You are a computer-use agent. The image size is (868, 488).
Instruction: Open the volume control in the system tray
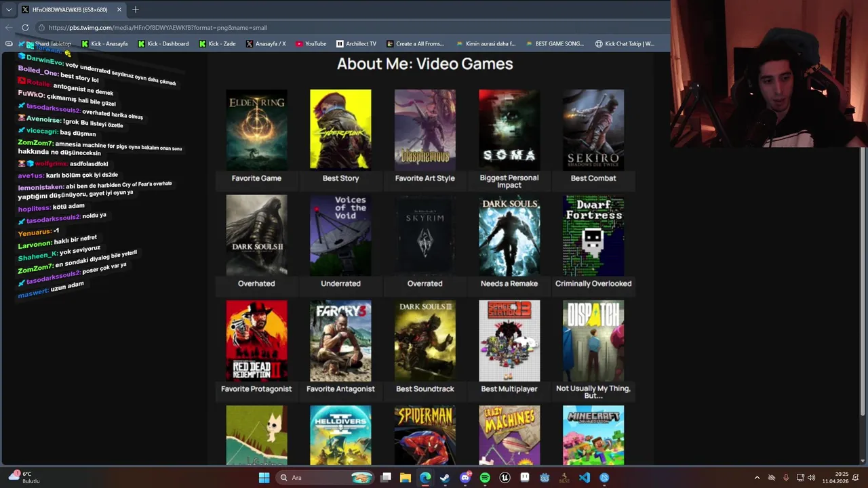pos(812,478)
